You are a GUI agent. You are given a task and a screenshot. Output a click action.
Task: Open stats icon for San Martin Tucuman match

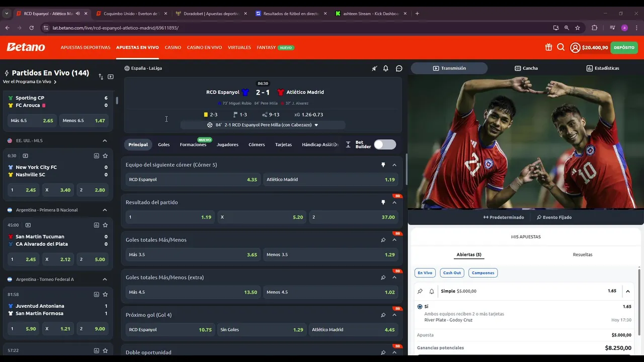96,225
